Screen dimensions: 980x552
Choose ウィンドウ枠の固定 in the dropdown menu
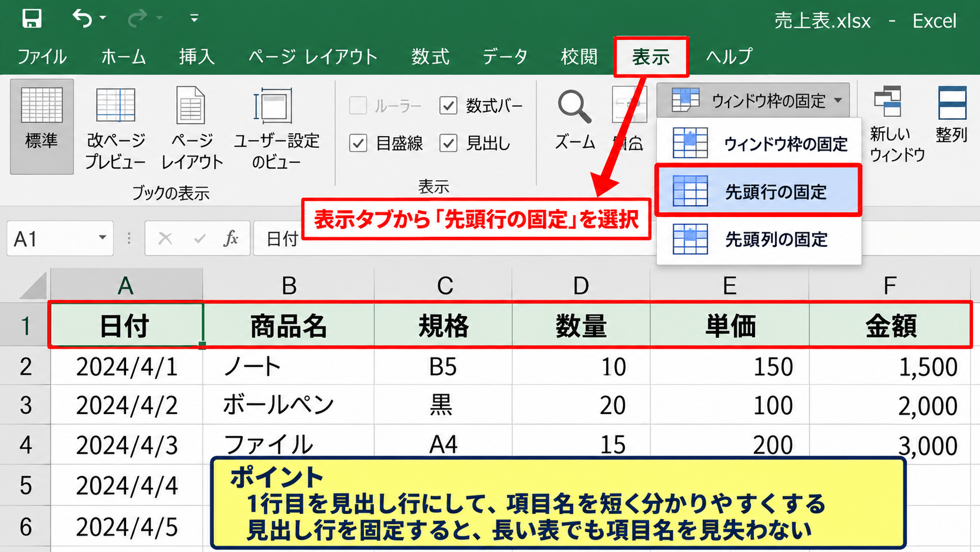coord(759,143)
